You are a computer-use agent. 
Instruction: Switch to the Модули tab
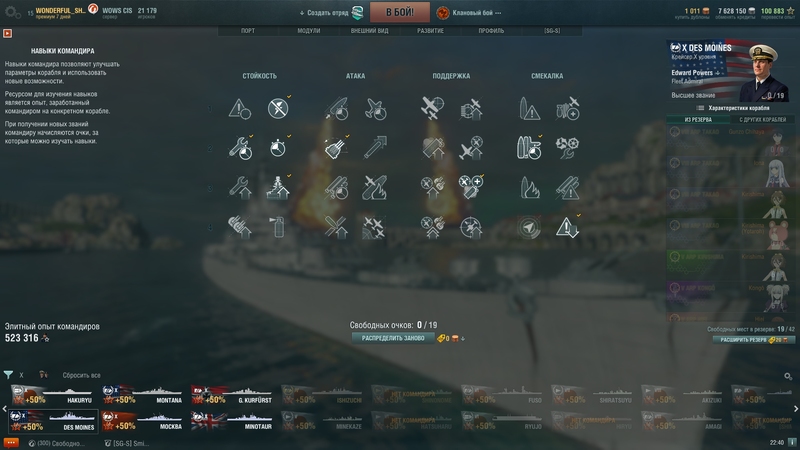click(x=309, y=31)
